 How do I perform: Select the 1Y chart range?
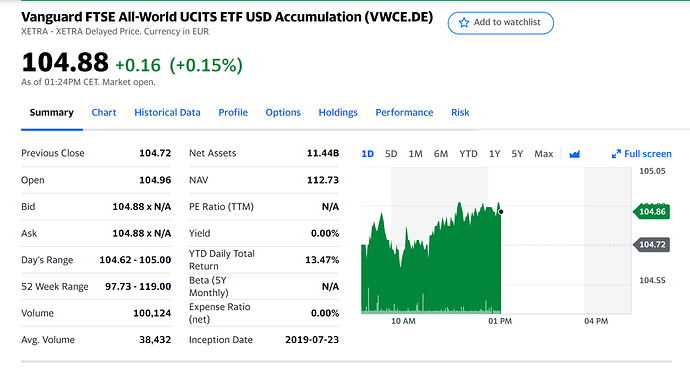[x=495, y=154]
